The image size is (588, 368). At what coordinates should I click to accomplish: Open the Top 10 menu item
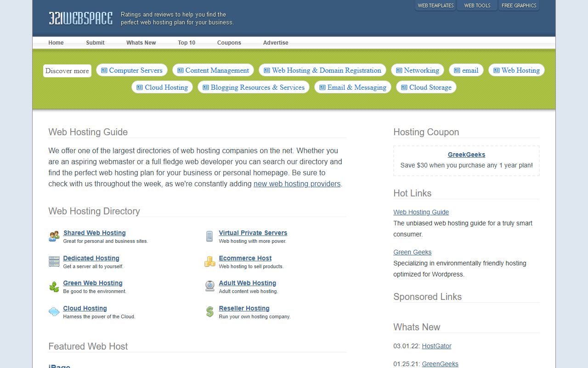(x=187, y=43)
